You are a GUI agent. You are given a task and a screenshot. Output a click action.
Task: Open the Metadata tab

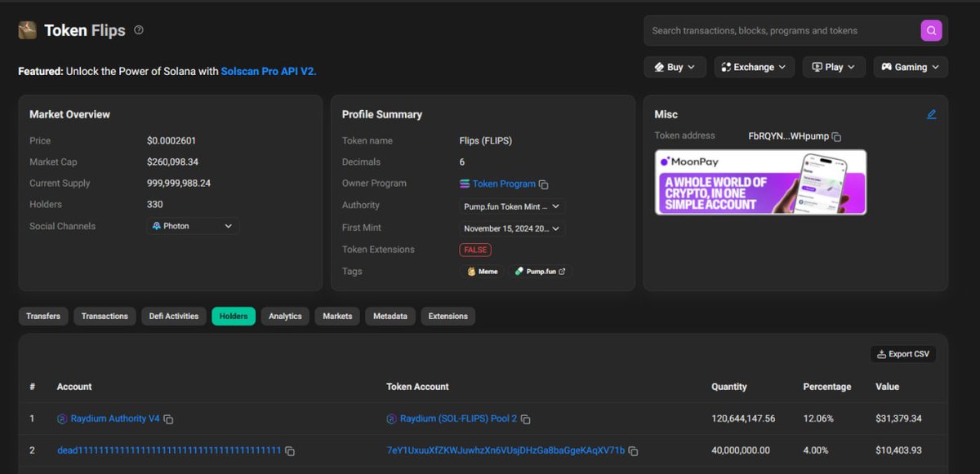pyautogui.click(x=390, y=316)
